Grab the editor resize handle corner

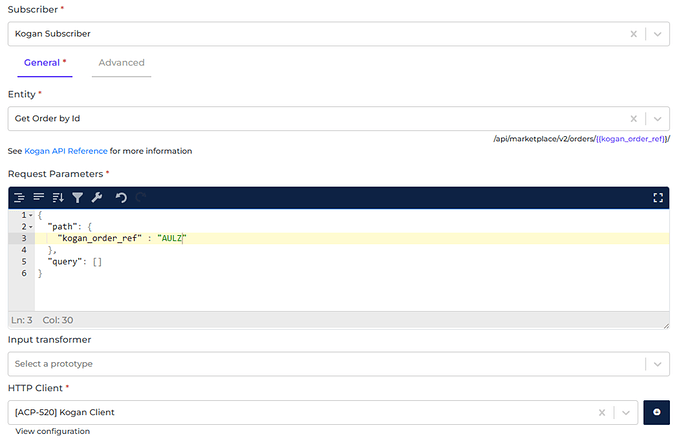pyautogui.click(x=666, y=326)
